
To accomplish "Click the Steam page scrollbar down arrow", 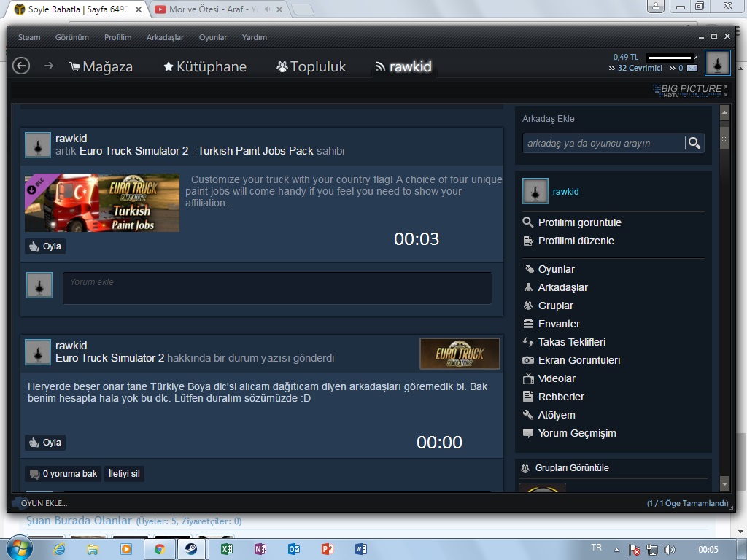I will coord(724,484).
